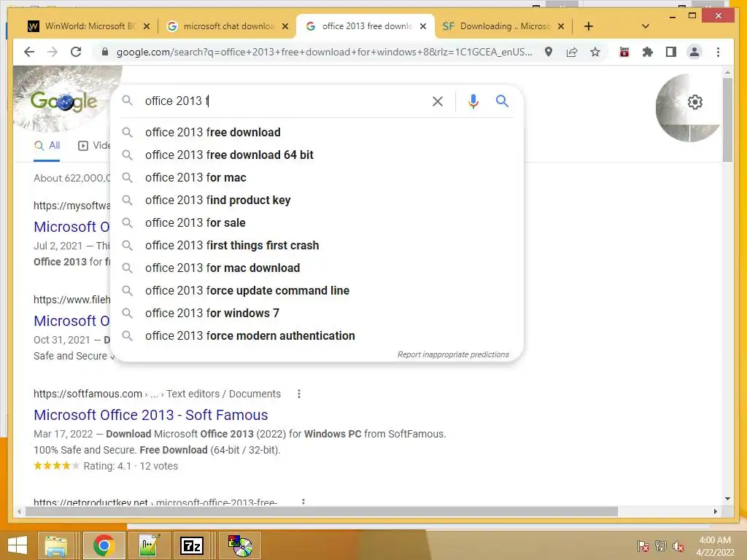Close the microsoft chat download tab
This screenshot has width=747, height=560.
(x=285, y=26)
